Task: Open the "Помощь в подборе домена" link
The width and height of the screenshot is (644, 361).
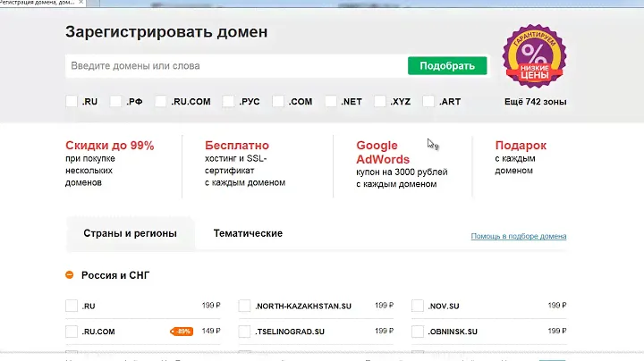Action: [518, 237]
